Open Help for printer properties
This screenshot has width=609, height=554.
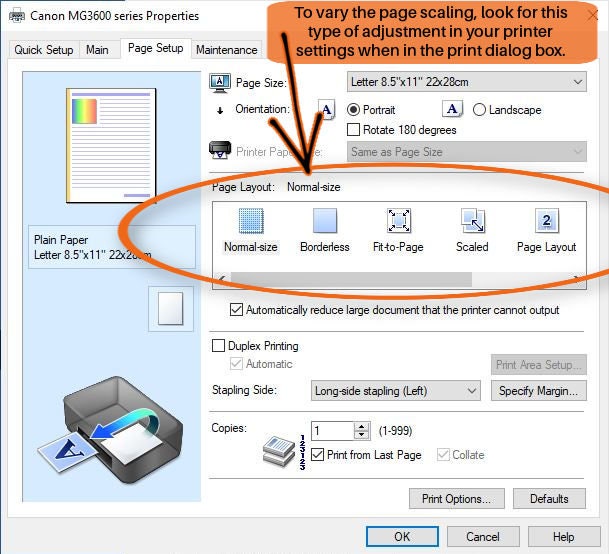pyautogui.click(x=564, y=537)
